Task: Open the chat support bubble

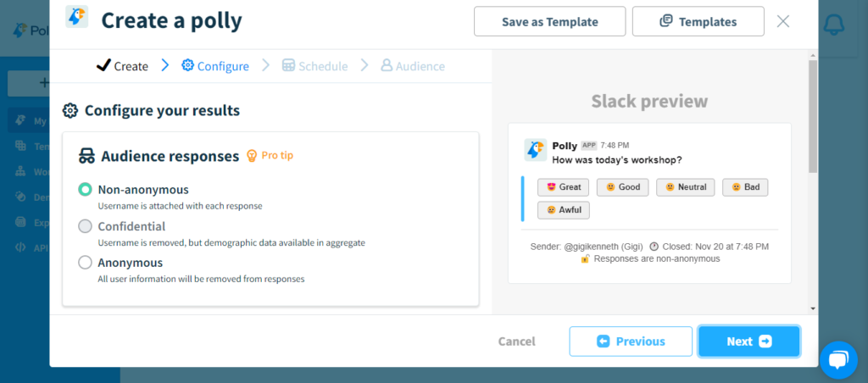Action: tap(838, 360)
